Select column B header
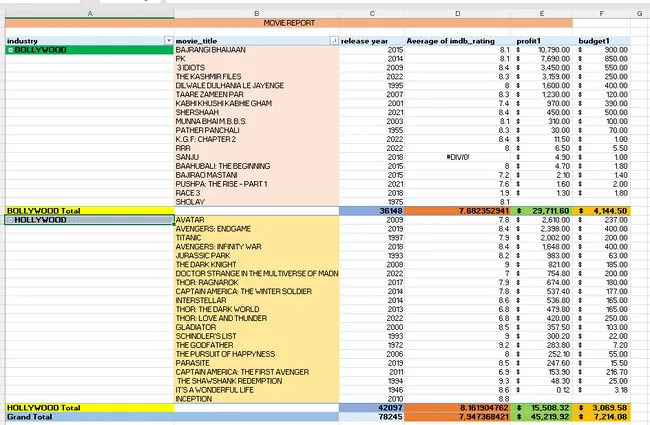 257,12
